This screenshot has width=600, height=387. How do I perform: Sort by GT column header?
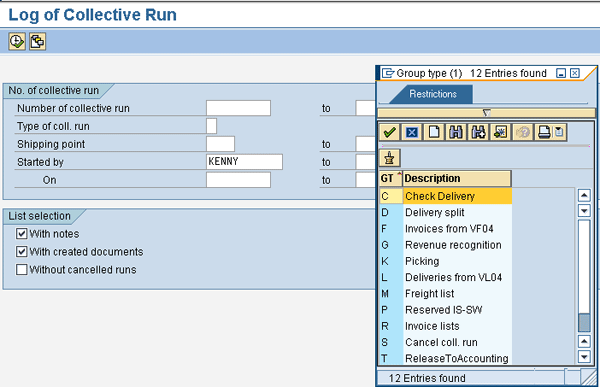(391, 178)
